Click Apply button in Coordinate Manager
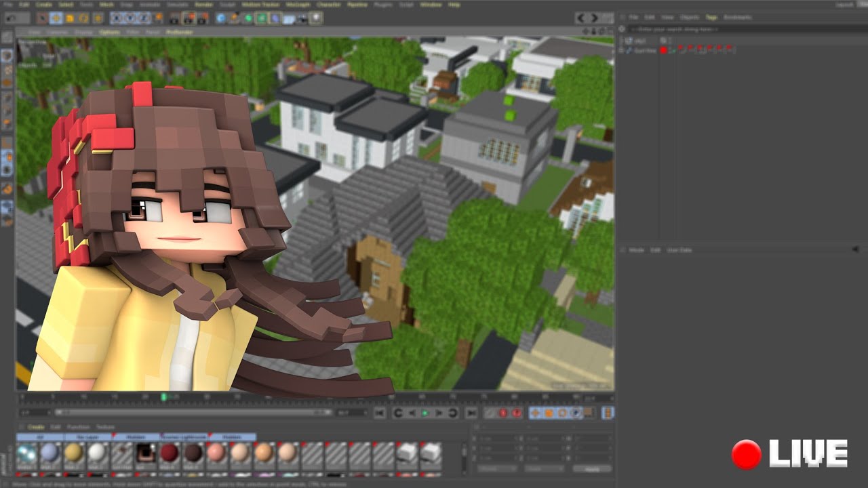This screenshot has width=868, height=488. point(592,468)
